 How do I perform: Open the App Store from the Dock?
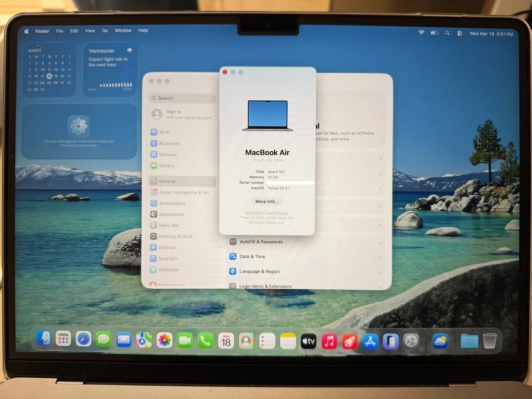pos(370,342)
